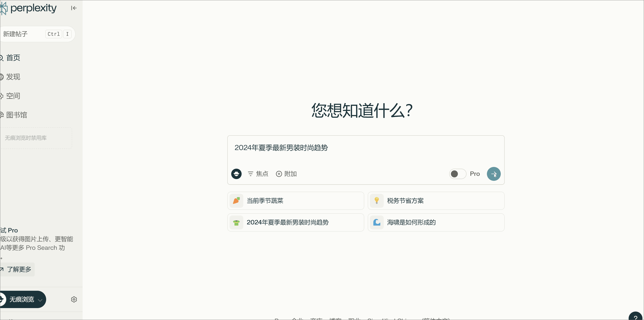The height and width of the screenshot is (320, 644).
Task: Open 图书馆 library in the sidebar
Action: (x=16, y=115)
